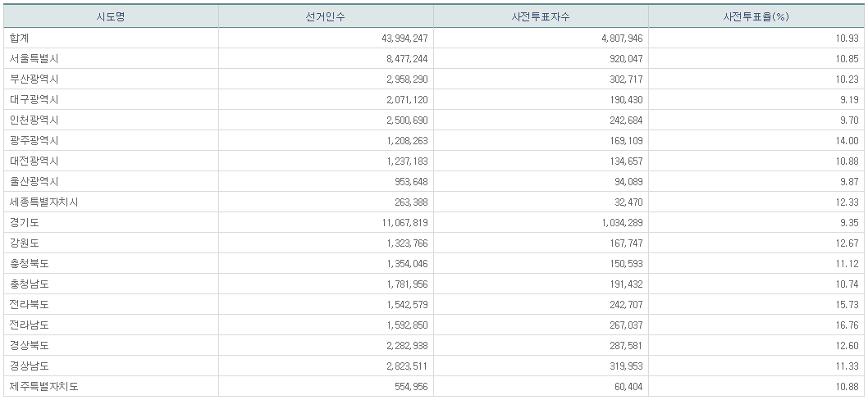868x400 pixels.
Task: Click the 선거인수 column header
Action: [x=326, y=16]
